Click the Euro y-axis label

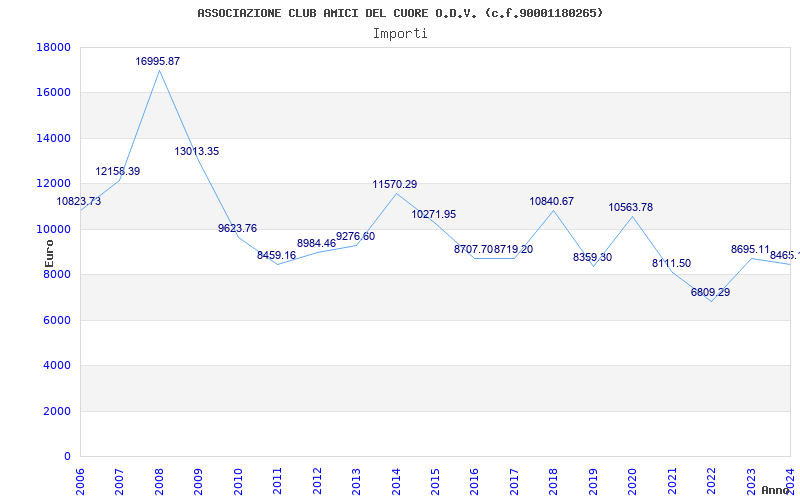point(49,252)
